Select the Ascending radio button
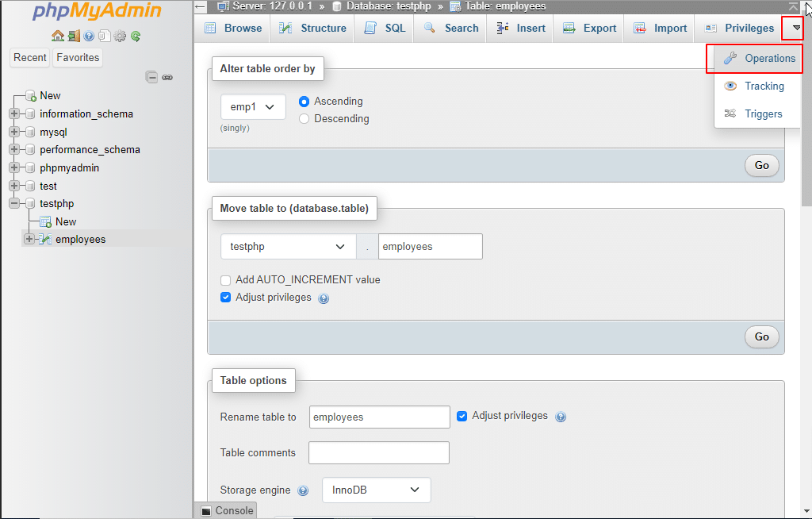The width and height of the screenshot is (812, 519). pyautogui.click(x=304, y=102)
